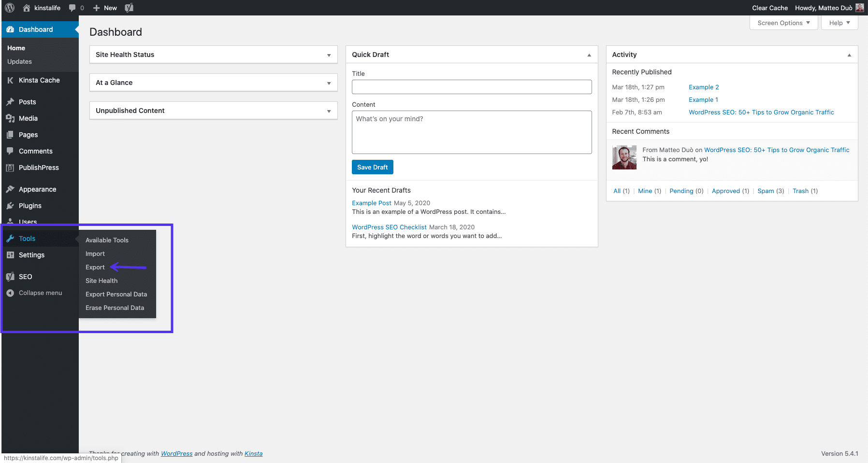Open Import in the Tools submenu
The image size is (868, 463).
point(95,253)
